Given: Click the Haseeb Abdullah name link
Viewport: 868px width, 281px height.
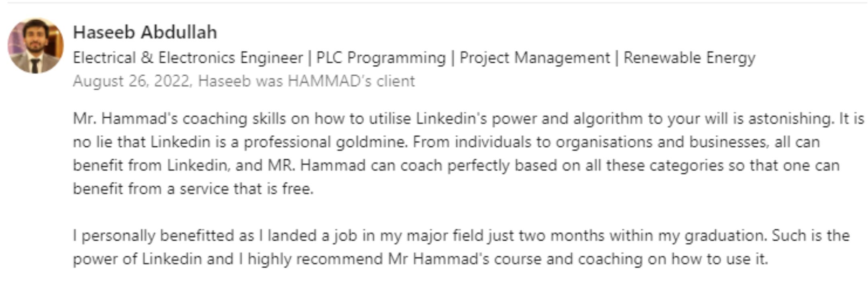Looking at the screenshot, I should 145,32.
